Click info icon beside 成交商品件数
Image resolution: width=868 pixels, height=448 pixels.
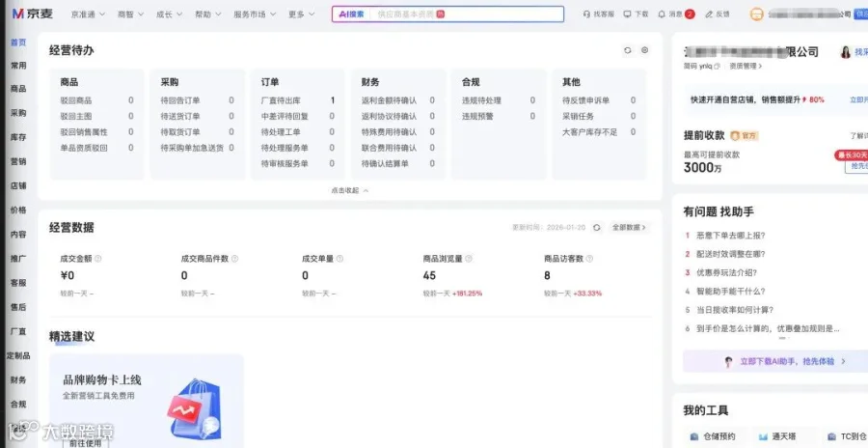pyautogui.click(x=234, y=259)
